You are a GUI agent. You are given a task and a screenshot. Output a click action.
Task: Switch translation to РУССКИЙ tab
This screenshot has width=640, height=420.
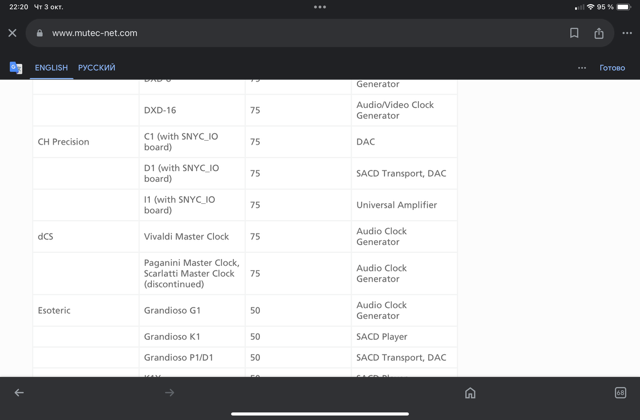[97, 68]
